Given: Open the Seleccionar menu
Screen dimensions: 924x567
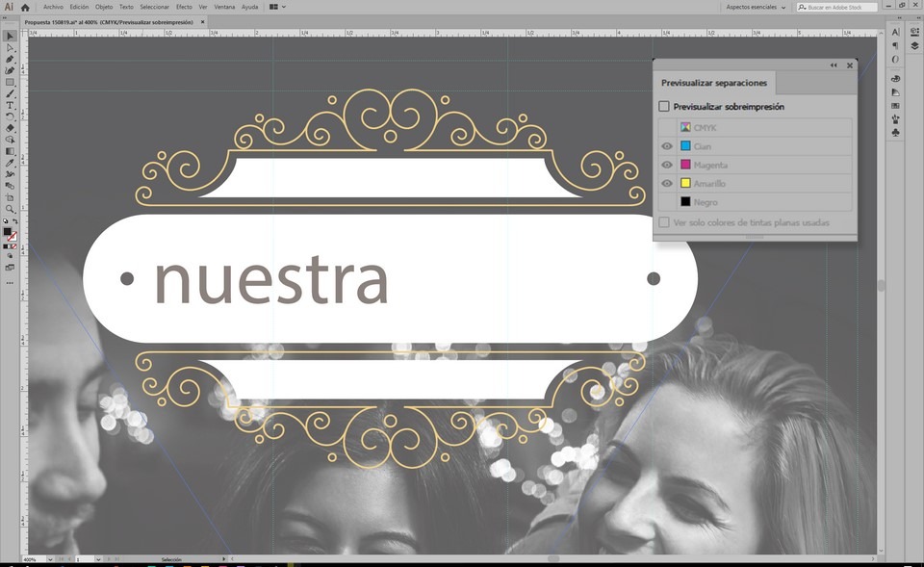Looking at the screenshot, I should (x=154, y=7).
